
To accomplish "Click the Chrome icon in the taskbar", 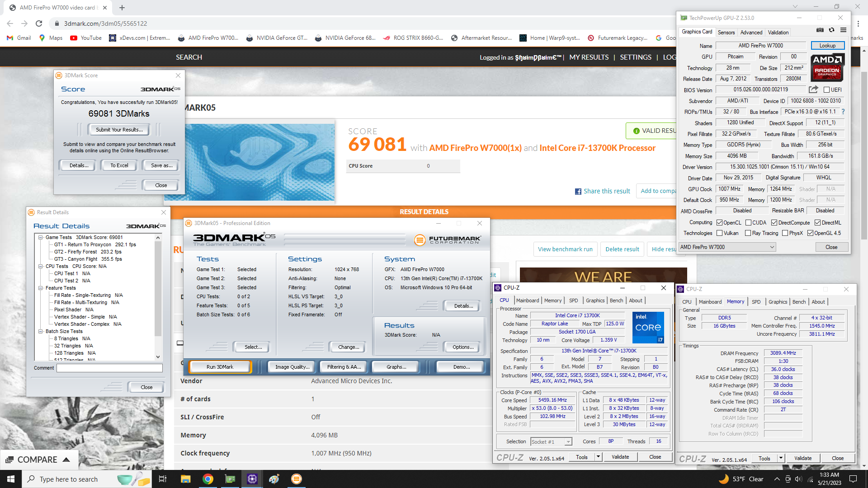I will click(x=208, y=479).
